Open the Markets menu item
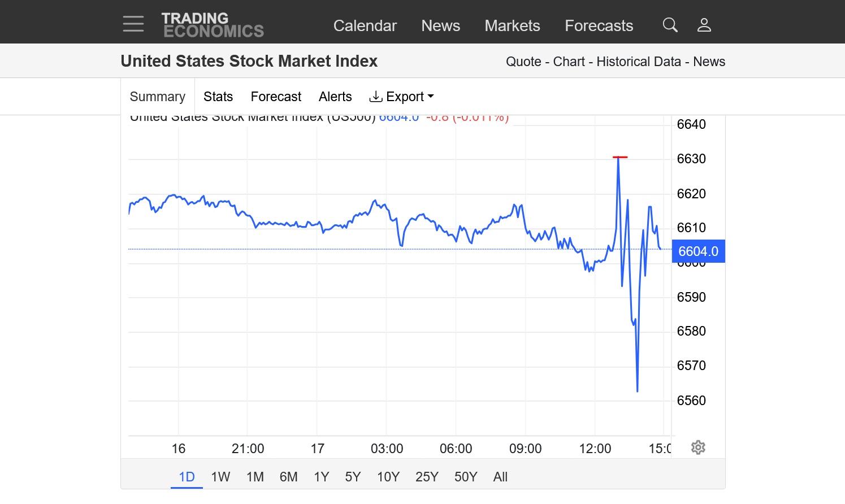 pyautogui.click(x=512, y=25)
